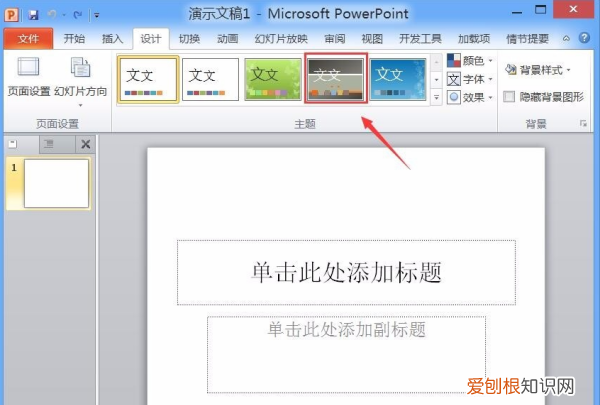Open the 幻灯片方向 dropdown
Image resolution: width=600 pixels, height=405 pixels.
pos(80,82)
